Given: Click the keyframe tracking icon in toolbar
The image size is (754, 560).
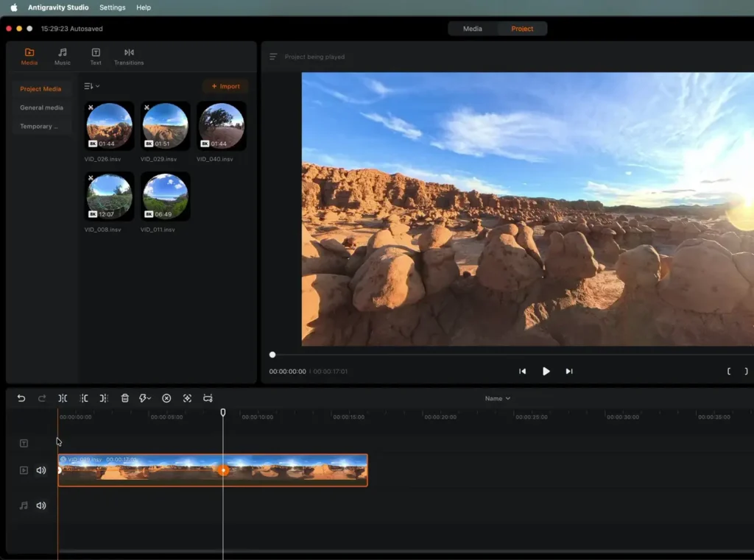Looking at the screenshot, I should coord(187,398).
